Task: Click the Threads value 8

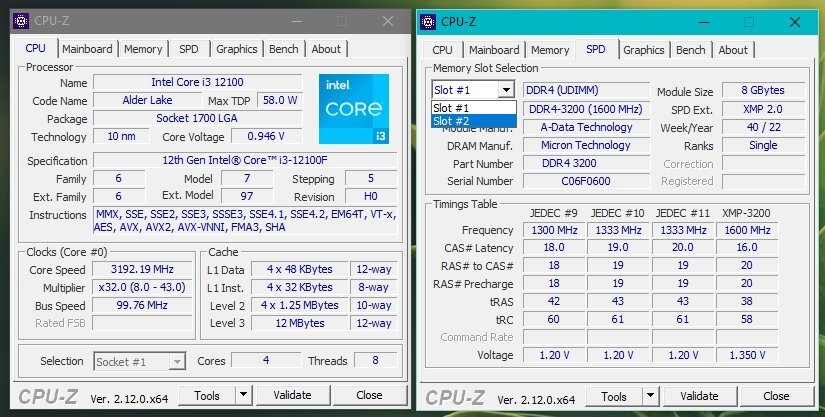Action: 375,360
